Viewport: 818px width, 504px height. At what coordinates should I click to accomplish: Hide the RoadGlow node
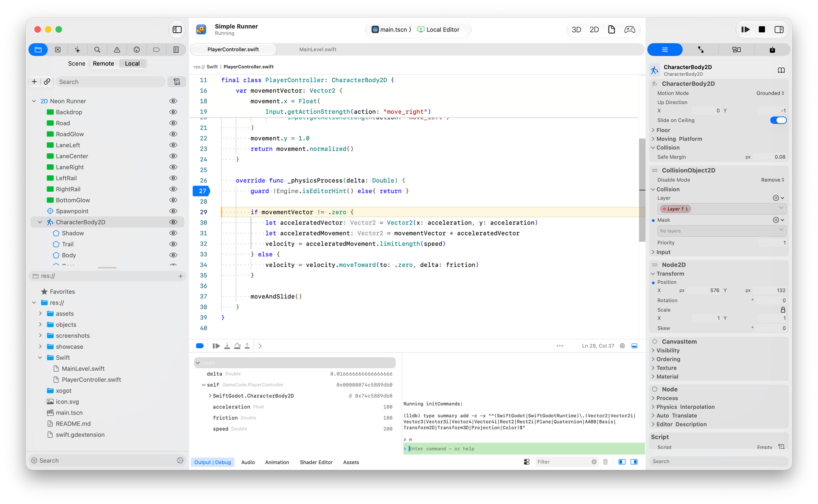(173, 134)
